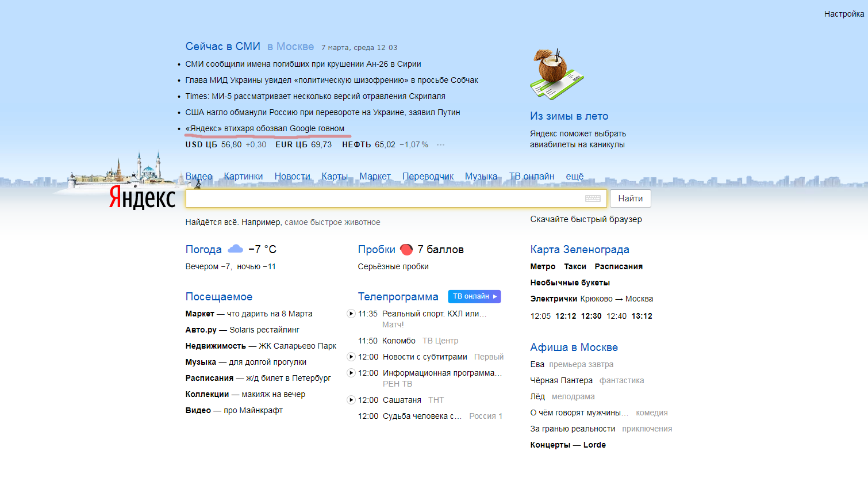The width and height of the screenshot is (868, 485).
Task: Open Концерты — Lorde link
Action: 568,445
